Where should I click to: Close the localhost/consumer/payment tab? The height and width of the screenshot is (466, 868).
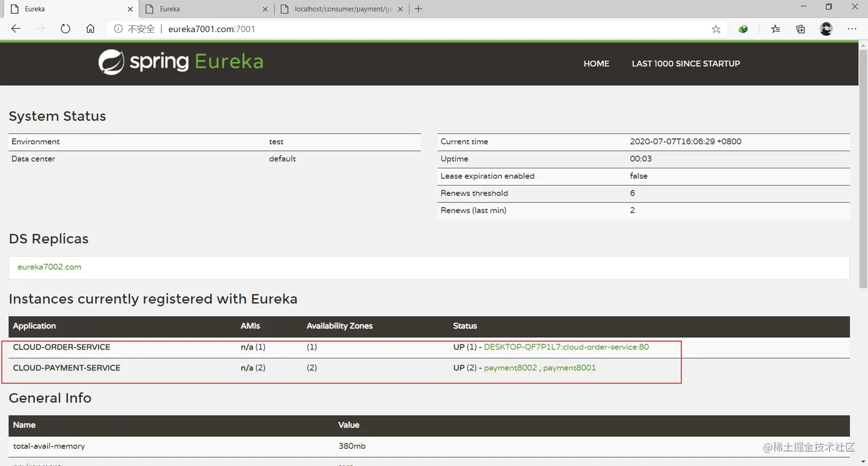401,9
